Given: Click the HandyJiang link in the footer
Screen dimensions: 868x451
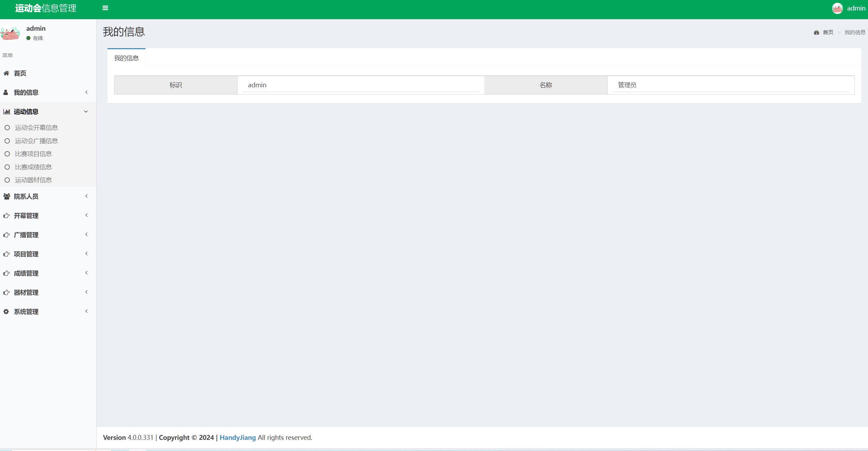Looking at the screenshot, I should 238,437.
